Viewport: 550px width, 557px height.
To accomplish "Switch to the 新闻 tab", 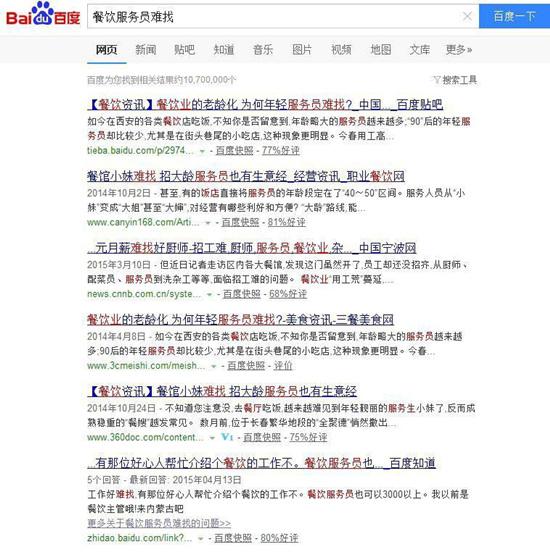I will (146, 50).
